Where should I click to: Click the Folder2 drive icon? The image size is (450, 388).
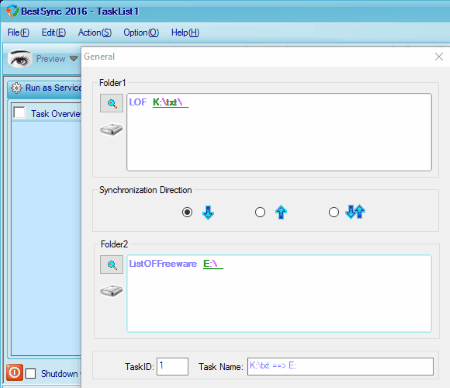pyautogui.click(x=112, y=291)
